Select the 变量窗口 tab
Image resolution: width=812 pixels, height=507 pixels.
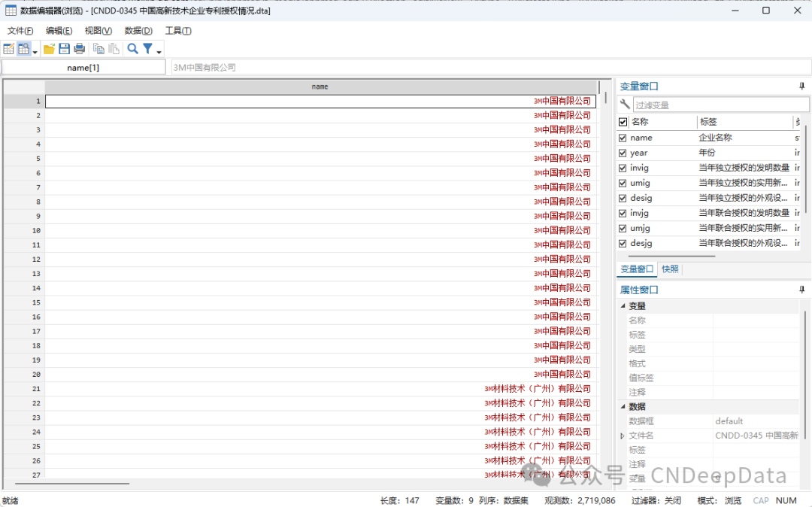coord(637,269)
